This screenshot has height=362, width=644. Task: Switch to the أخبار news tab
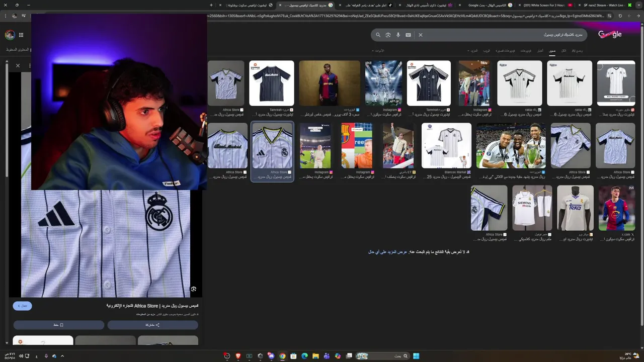point(540,51)
